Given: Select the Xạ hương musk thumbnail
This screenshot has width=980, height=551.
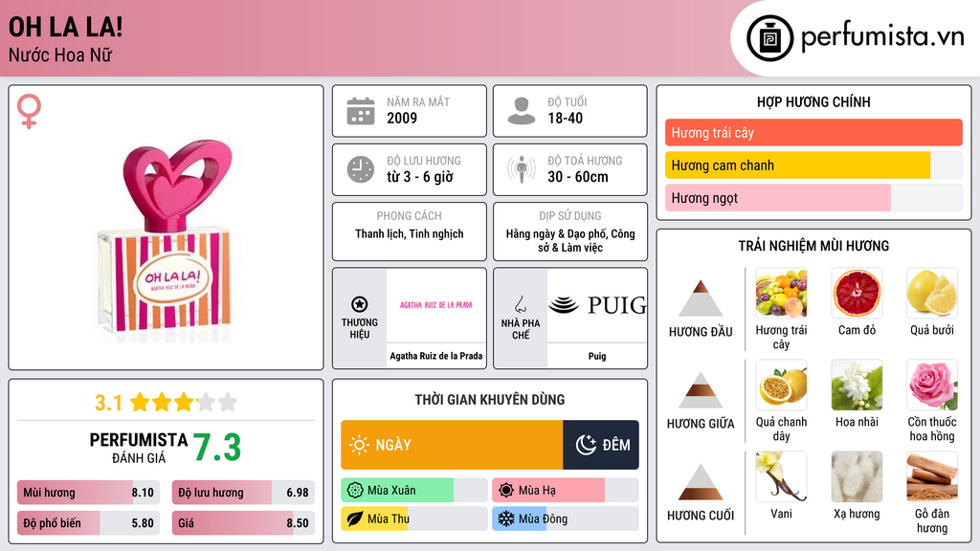Looking at the screenshot, I should 857,476.
